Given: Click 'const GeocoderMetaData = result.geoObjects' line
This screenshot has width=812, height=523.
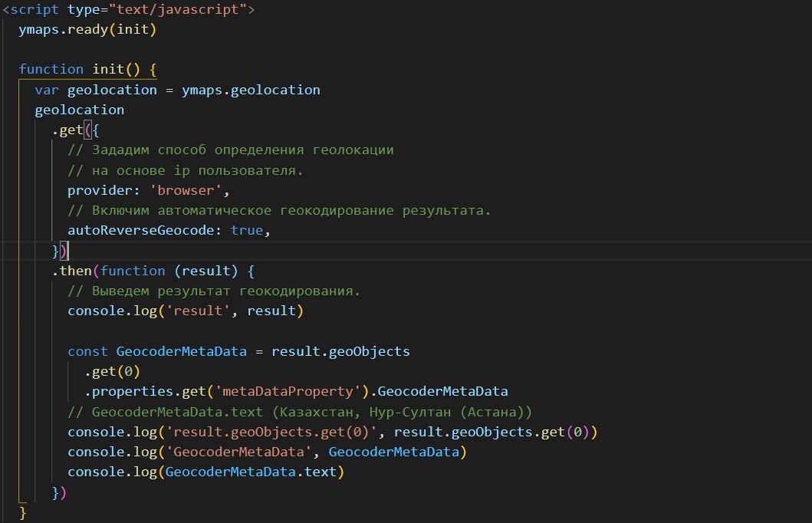Looking at the screenshot, I should pyautogui.click(x=238, y=351).
